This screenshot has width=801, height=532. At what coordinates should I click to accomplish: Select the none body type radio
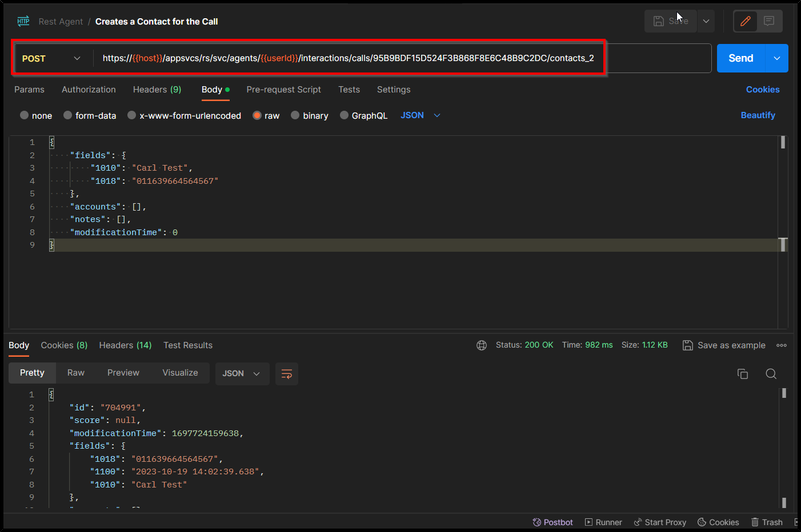[24, 115]
